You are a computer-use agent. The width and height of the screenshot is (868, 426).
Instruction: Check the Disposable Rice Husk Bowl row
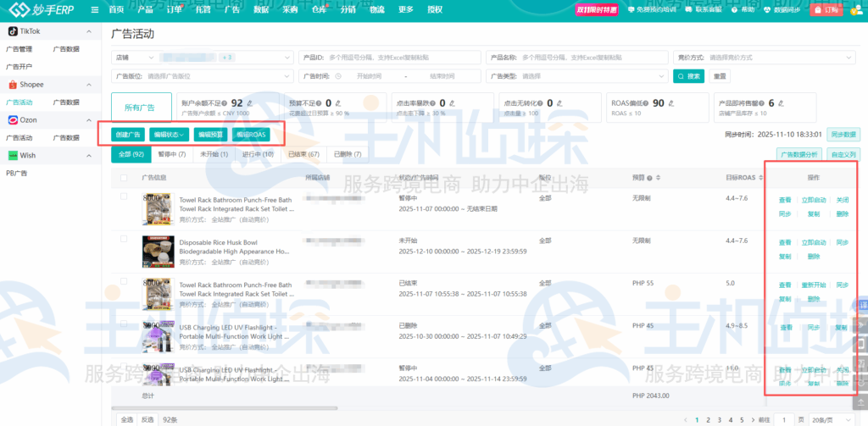click(124, 239)
